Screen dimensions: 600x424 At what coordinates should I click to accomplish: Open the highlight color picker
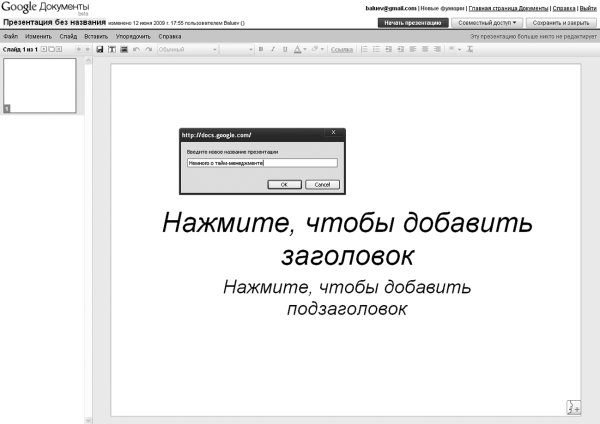pos(315,49)
